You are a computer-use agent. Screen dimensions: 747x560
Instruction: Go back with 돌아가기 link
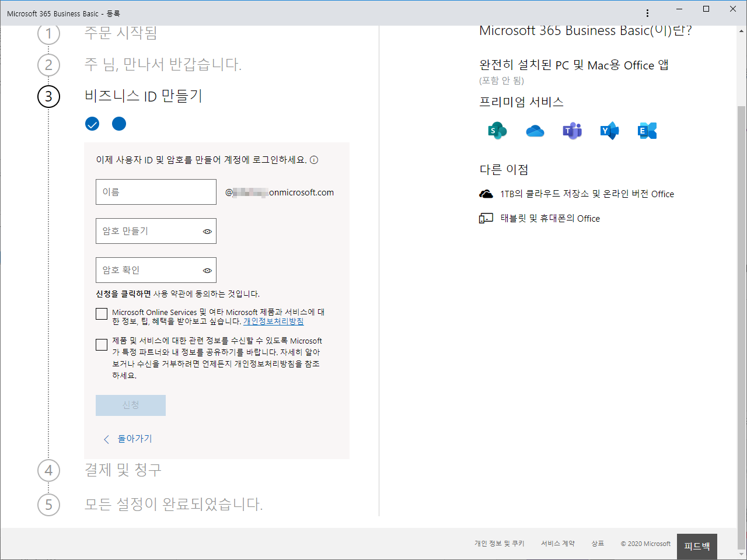[128, 439]
